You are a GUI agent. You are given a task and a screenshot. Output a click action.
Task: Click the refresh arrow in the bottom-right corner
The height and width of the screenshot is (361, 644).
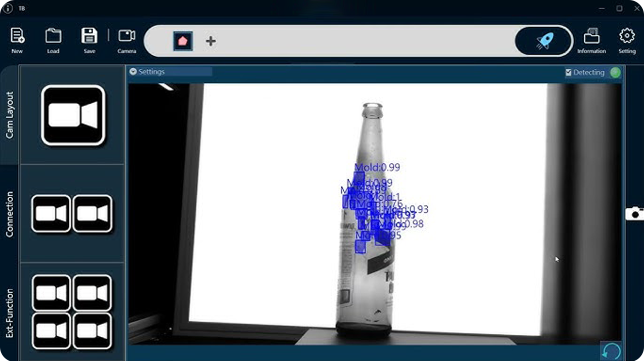tap(610, 349)
